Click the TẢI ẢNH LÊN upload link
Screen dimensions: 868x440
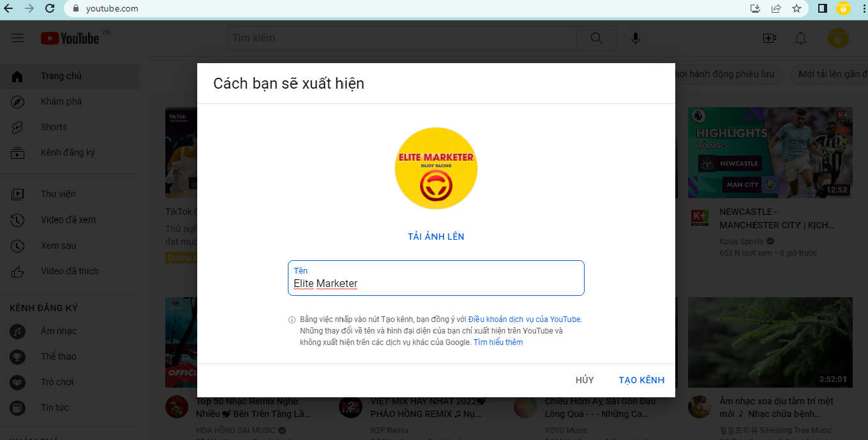pos(436,237)
